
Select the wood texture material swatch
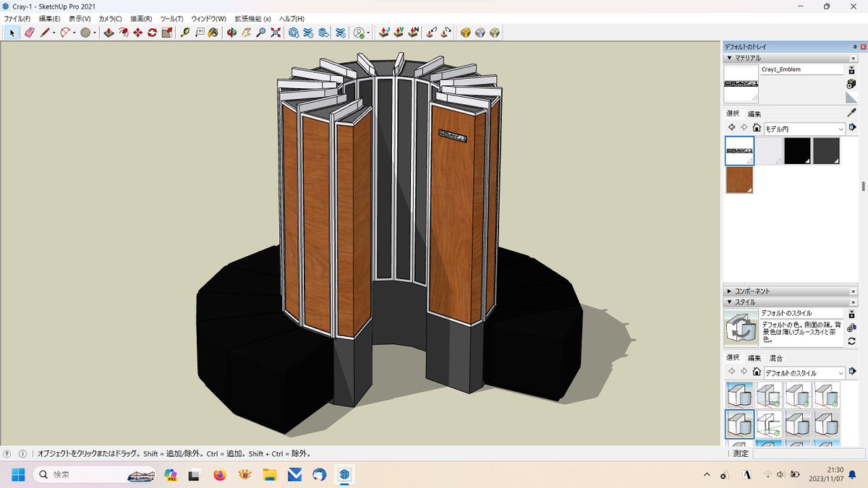[739, 181]
